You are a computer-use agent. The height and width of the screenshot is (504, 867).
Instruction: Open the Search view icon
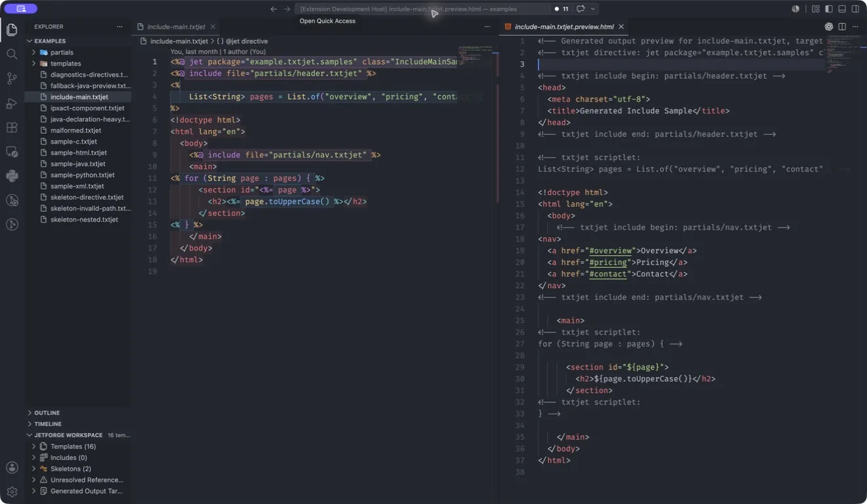pos(12,54)
